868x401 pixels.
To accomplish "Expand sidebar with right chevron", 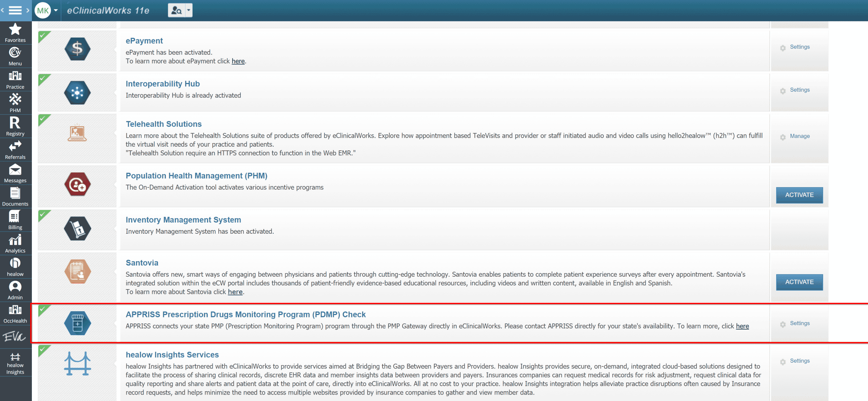I will 27,10.
